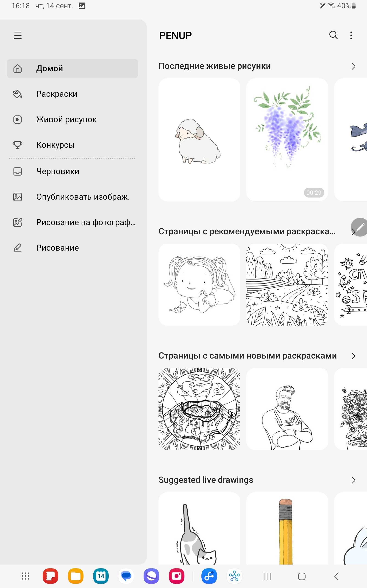367x588 pixels.
Task: Open the wisteria flower live drawing thumbnail
Action: click(x=287, y=140)
